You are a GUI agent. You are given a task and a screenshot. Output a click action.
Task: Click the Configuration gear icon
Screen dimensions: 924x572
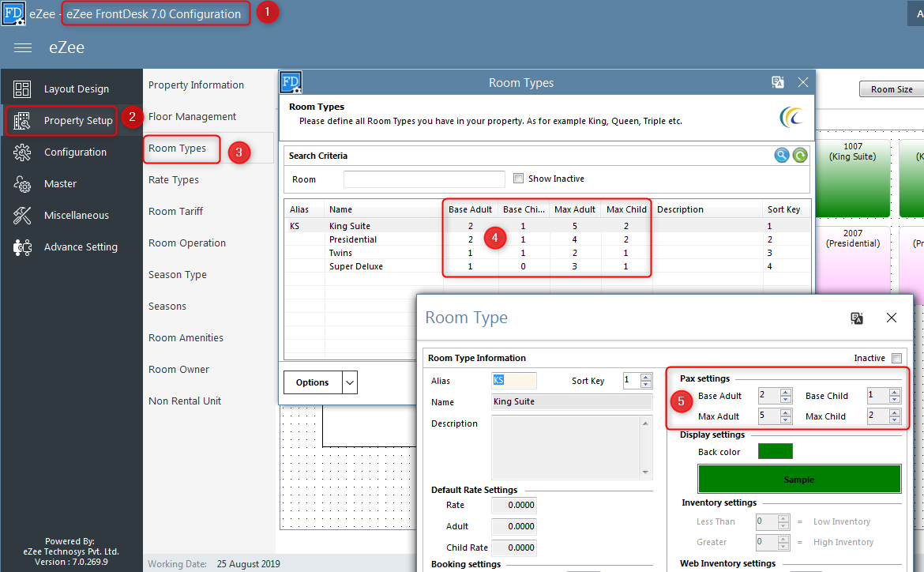point(22,152)
